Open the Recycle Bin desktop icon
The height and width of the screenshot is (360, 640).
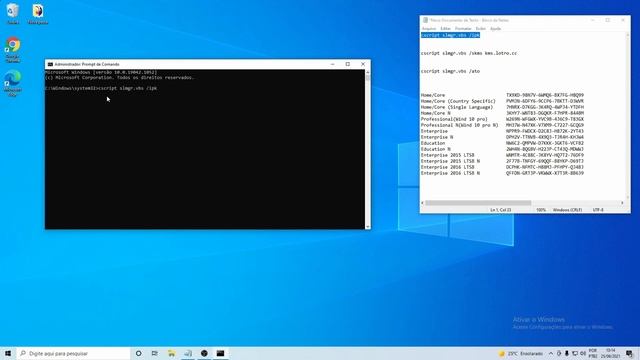pyautogui.click(x=13, y=13)
